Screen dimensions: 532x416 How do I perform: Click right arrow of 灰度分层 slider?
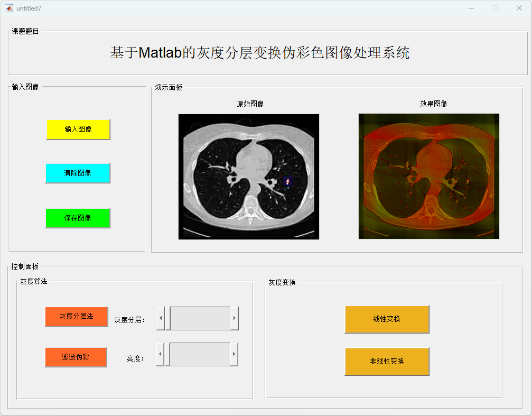click(x=235, y=318)
